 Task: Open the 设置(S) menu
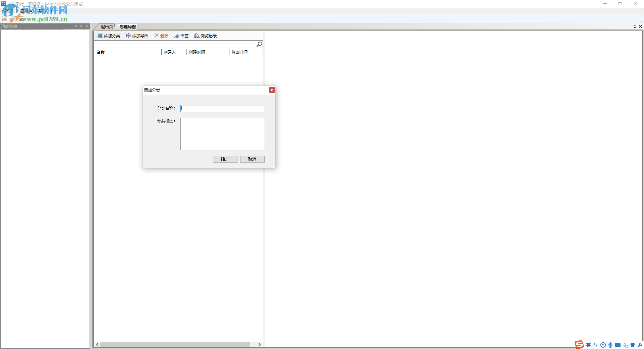pyautogui.click(x=9, y=11)
